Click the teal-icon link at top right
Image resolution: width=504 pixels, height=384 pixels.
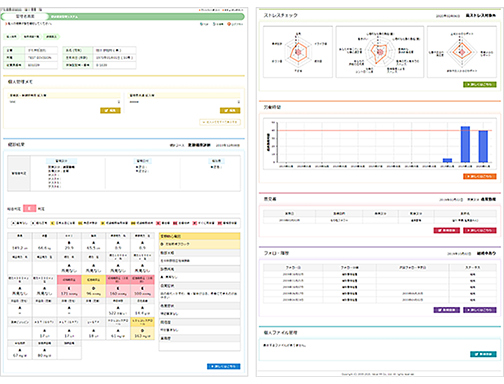[204, 24]
